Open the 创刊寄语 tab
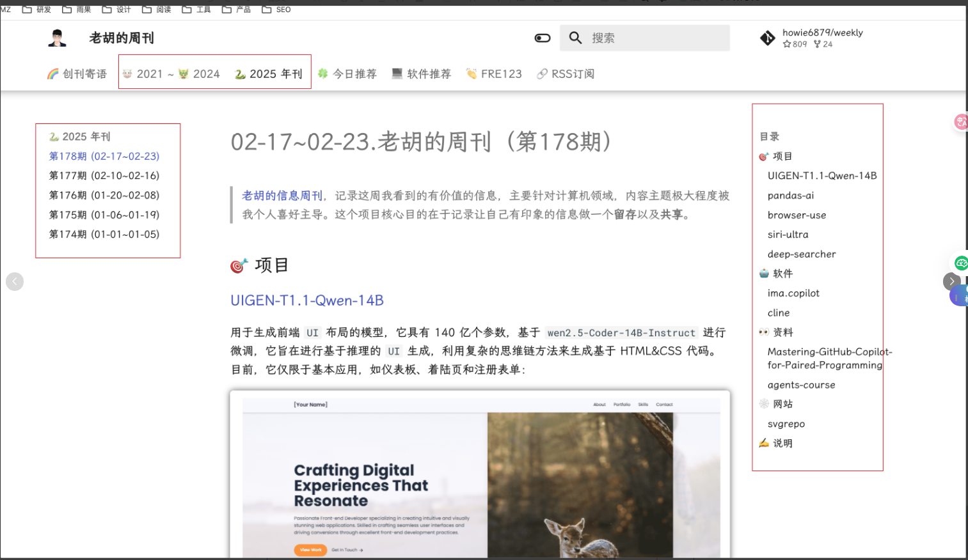 77,74
